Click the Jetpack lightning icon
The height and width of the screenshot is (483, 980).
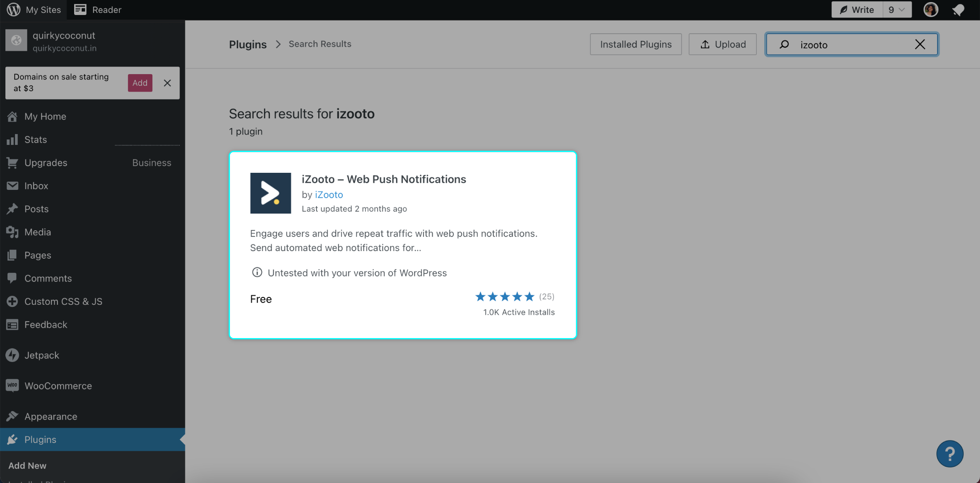click(x=12, y=355)
